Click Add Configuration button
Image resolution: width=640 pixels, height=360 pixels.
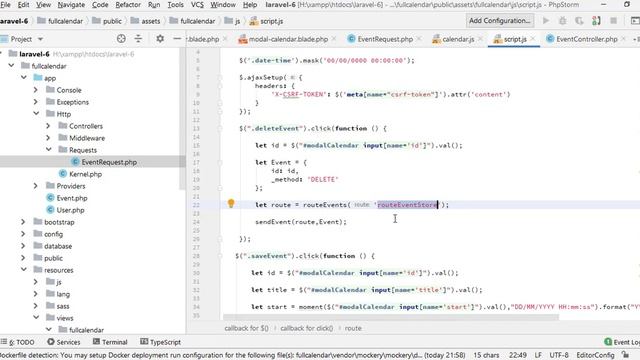[x=499, y=20]
